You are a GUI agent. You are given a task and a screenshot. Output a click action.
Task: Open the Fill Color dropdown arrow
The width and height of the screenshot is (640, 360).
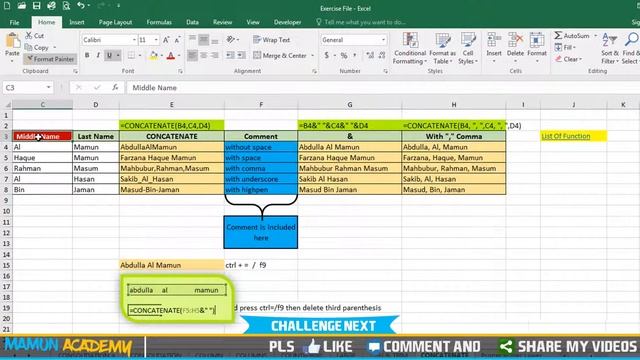[x=162, y=56]
